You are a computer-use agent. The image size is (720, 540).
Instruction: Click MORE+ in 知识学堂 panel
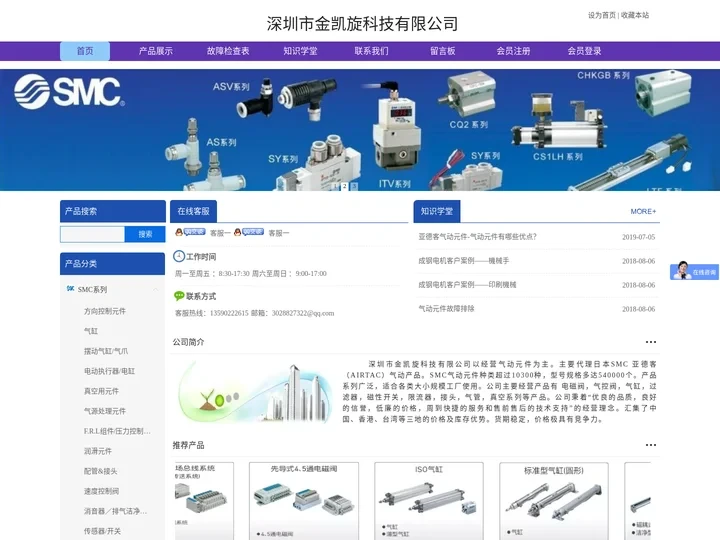(643, 211)
